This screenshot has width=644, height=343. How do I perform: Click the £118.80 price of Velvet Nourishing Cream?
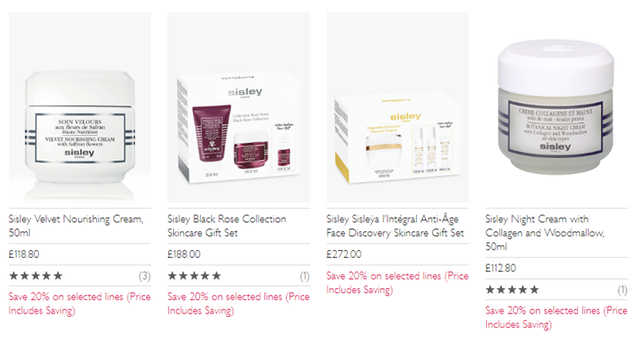point(24,254)
